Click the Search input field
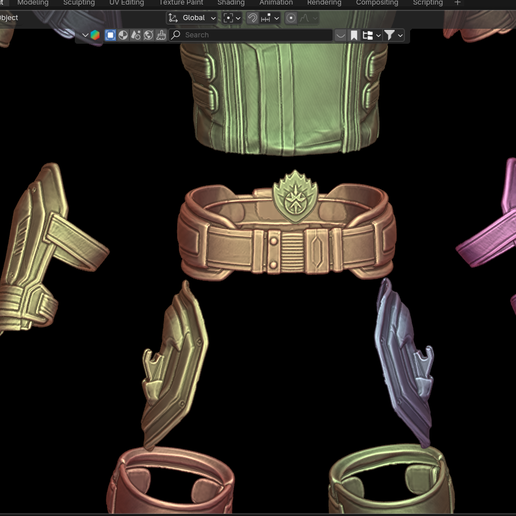The height and width of the screenshot is (516, 516). tap(251, 35)
